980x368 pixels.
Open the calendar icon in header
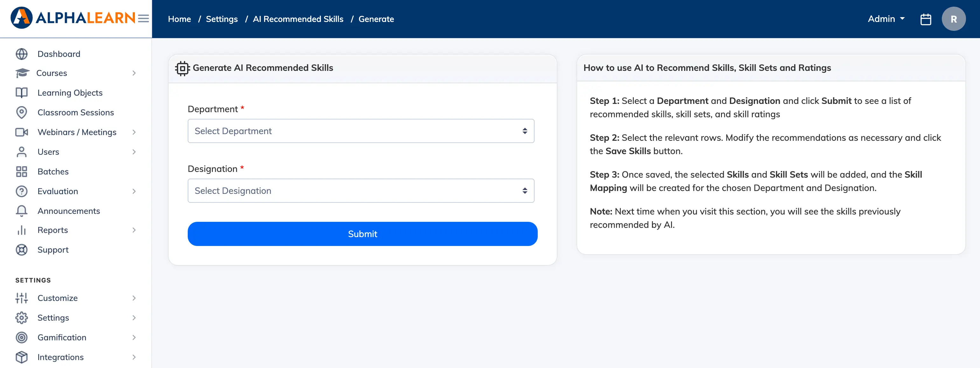[925, 19]
